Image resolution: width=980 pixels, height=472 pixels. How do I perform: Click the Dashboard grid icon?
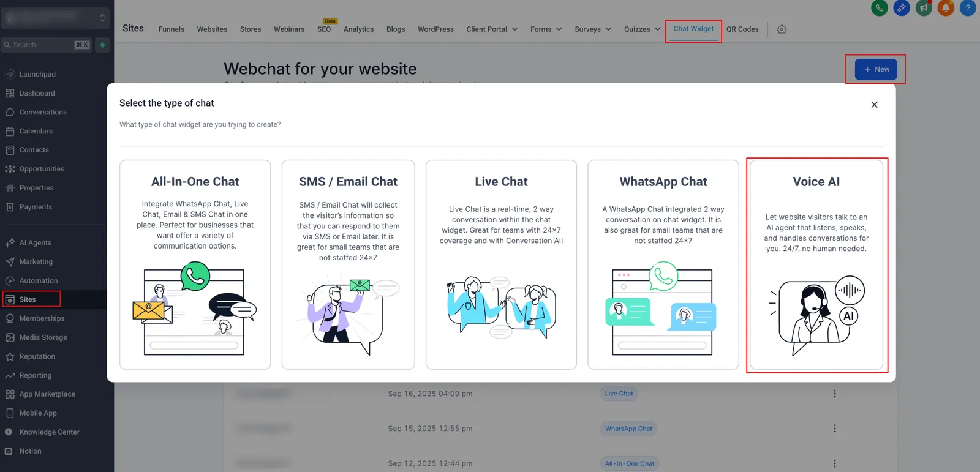pos(10,93)
